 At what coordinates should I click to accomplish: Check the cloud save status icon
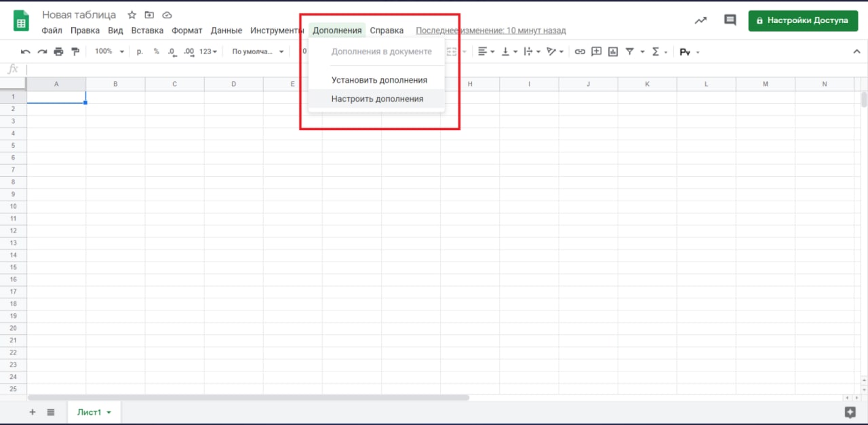tap(167, 15)
